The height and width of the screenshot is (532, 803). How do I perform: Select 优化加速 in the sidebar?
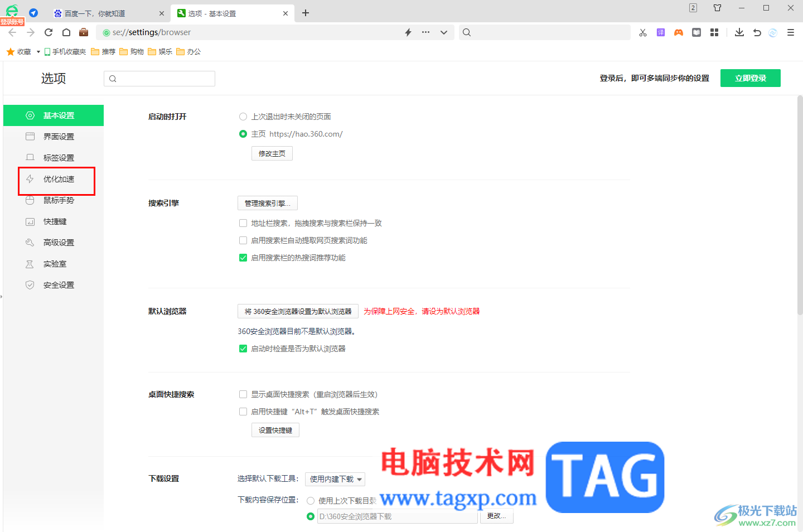54,179
